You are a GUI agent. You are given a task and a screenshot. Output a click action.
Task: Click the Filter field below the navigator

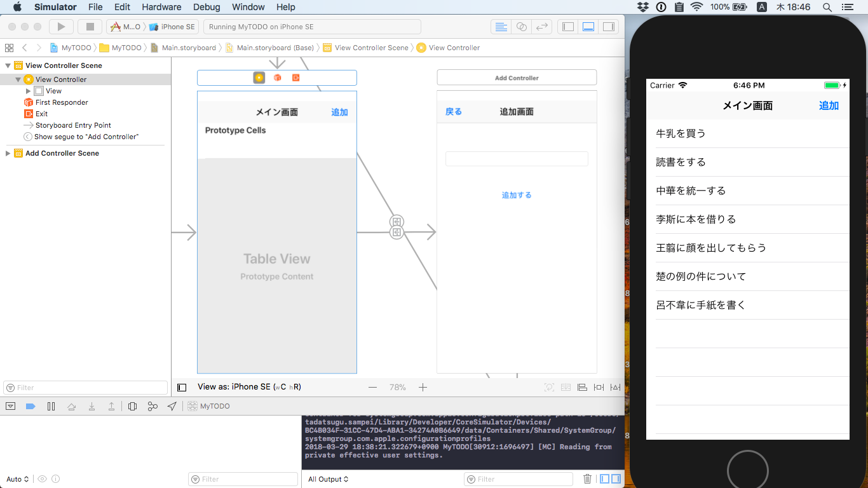tap(85, 387)
